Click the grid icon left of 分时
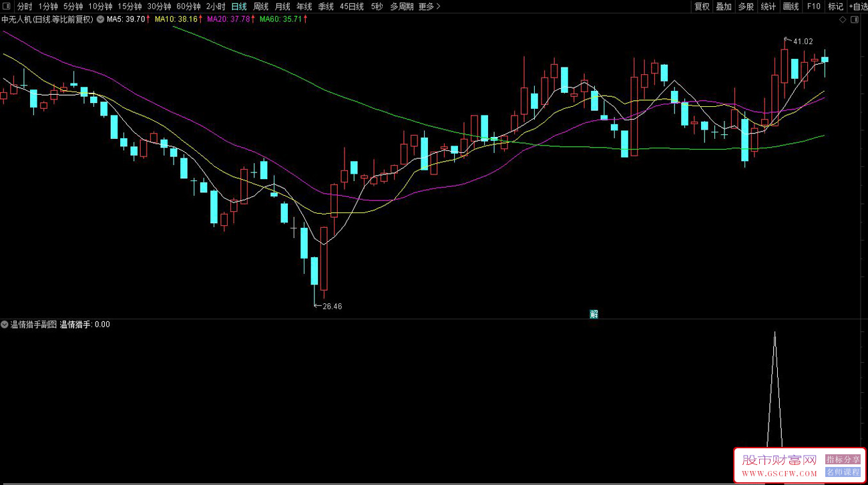 tap(8, 6)
